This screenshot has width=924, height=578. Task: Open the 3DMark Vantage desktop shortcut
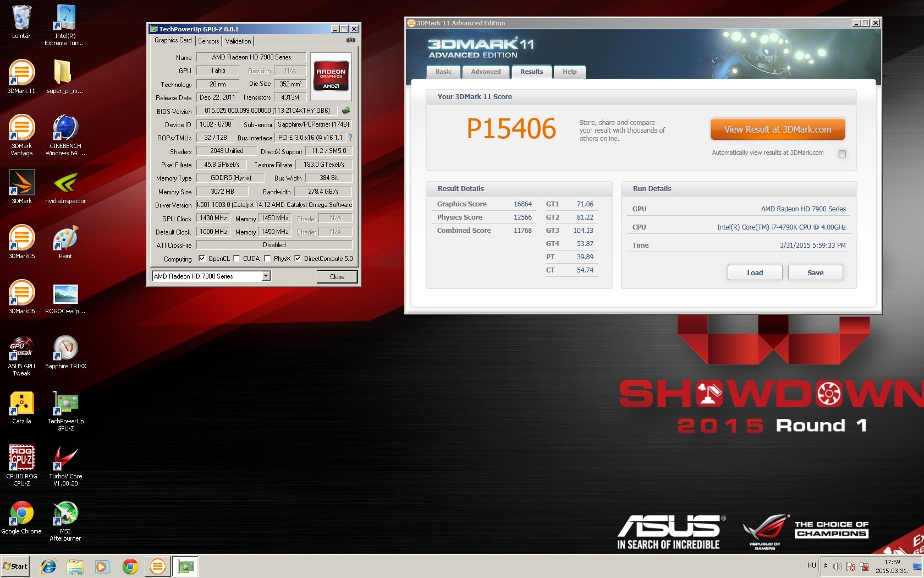21,135
